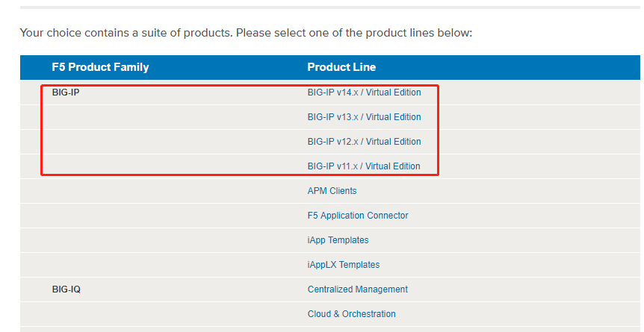Click the Product Line column header
The width and height of the screenshot is (644, 332).
(341, 67)
